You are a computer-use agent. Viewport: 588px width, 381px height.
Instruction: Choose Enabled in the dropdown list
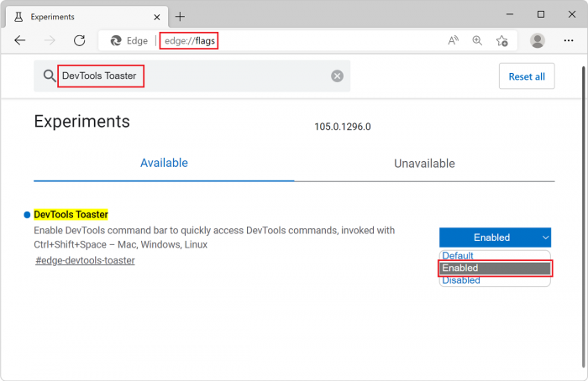pos(495,269)
